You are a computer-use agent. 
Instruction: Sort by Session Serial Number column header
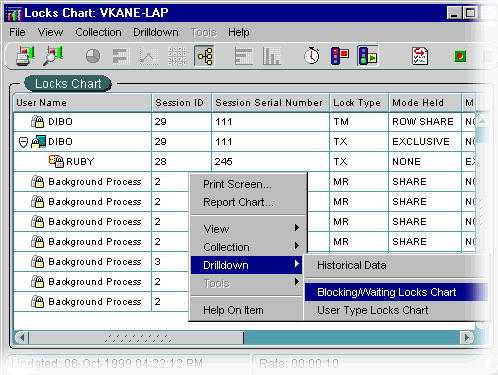[x=270, y=103]
